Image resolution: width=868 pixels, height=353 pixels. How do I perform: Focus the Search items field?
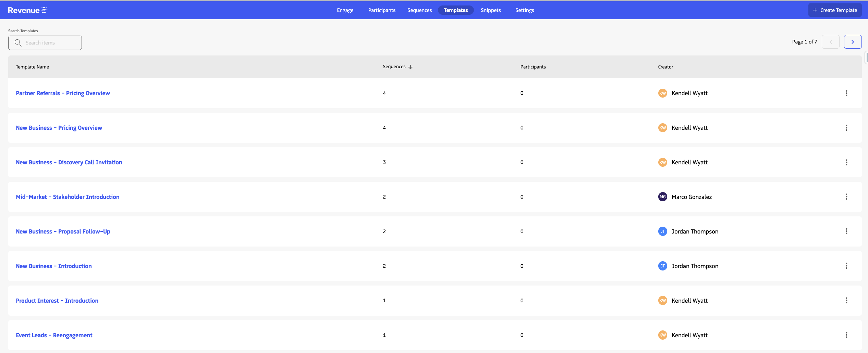click(45, 43)
